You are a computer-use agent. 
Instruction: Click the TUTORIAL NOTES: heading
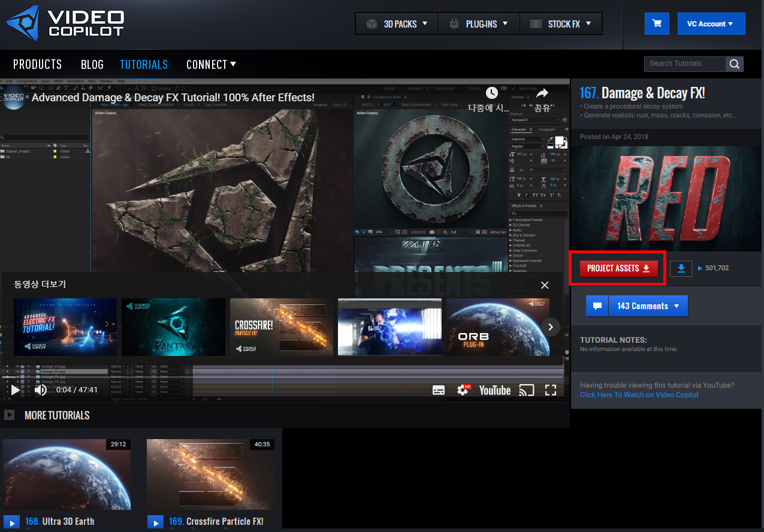[x=614, y=340]
